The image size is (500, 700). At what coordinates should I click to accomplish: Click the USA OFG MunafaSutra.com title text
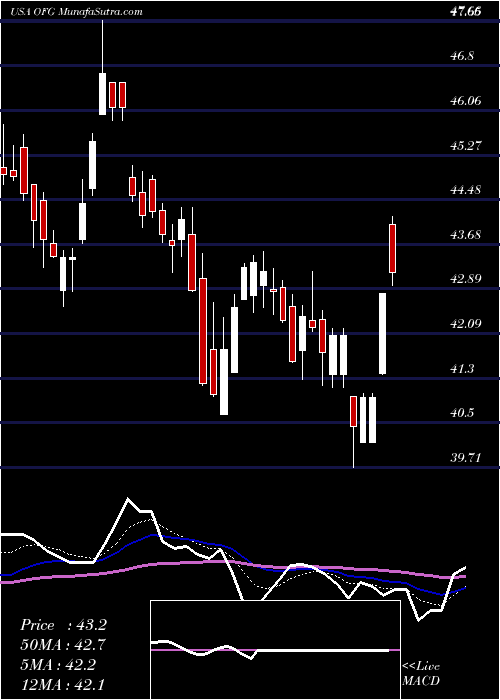pos(77,12)
